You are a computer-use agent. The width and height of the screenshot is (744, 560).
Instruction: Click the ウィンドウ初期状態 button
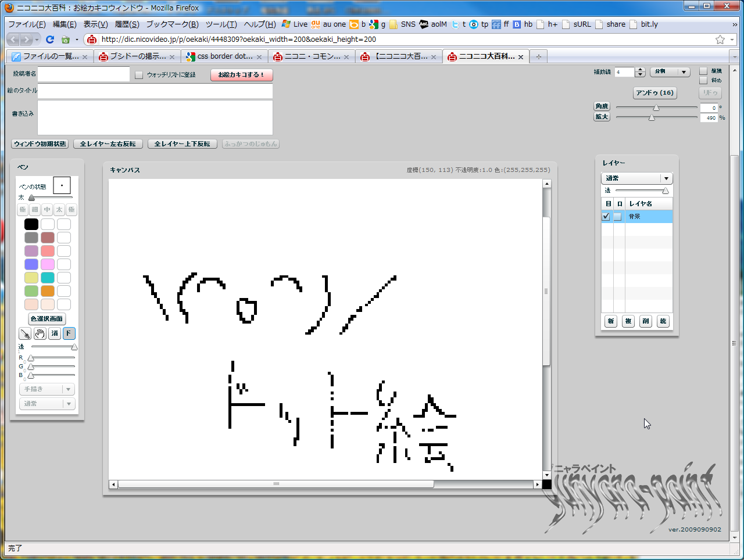40,144
